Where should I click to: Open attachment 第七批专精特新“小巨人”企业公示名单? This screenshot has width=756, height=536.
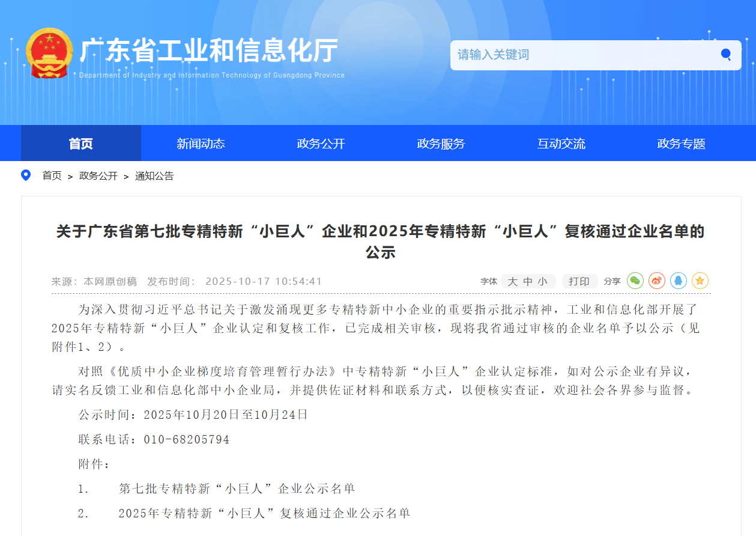(237, 489)
